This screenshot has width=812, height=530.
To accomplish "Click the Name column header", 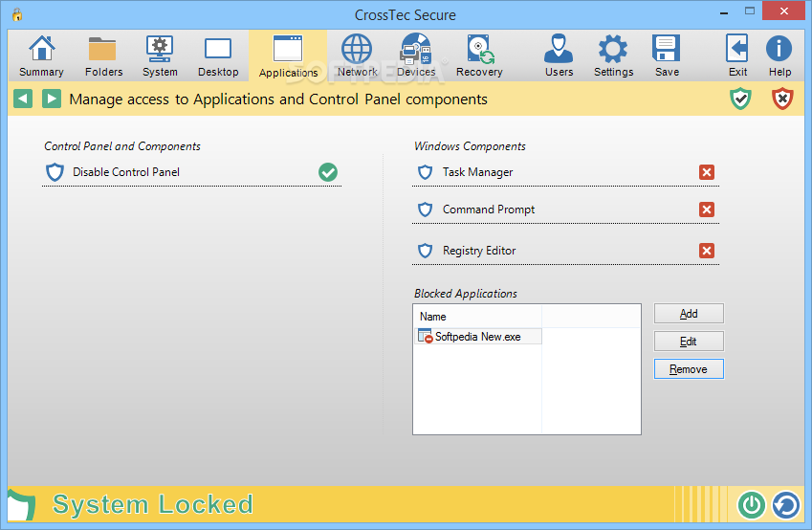I will 477,317.
